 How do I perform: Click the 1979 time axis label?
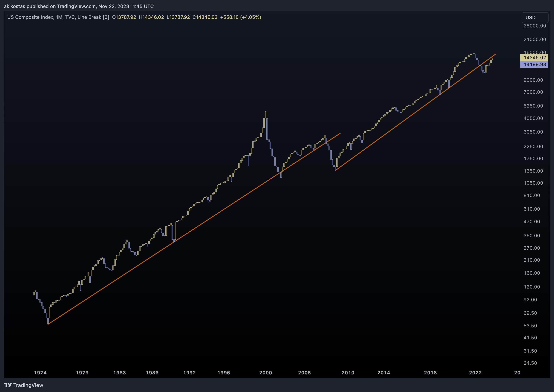click(82, 372)
